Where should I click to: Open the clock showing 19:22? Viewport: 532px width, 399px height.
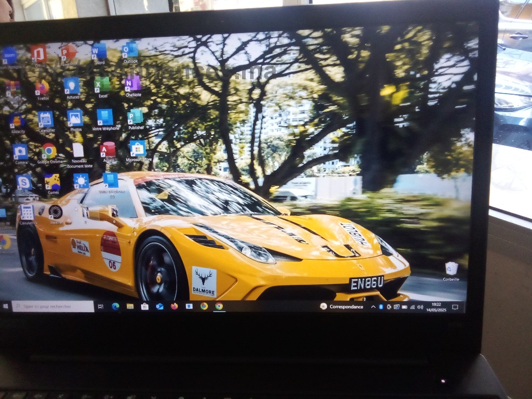[436, 307]
